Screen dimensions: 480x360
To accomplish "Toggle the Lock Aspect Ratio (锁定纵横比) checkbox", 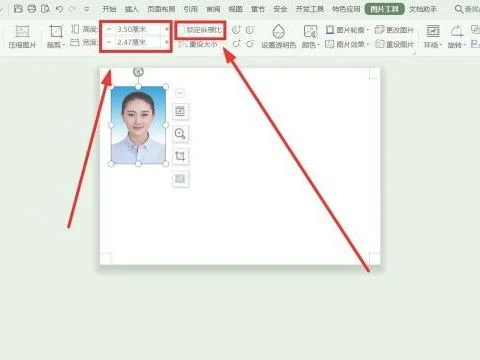I will click(182, 30).
